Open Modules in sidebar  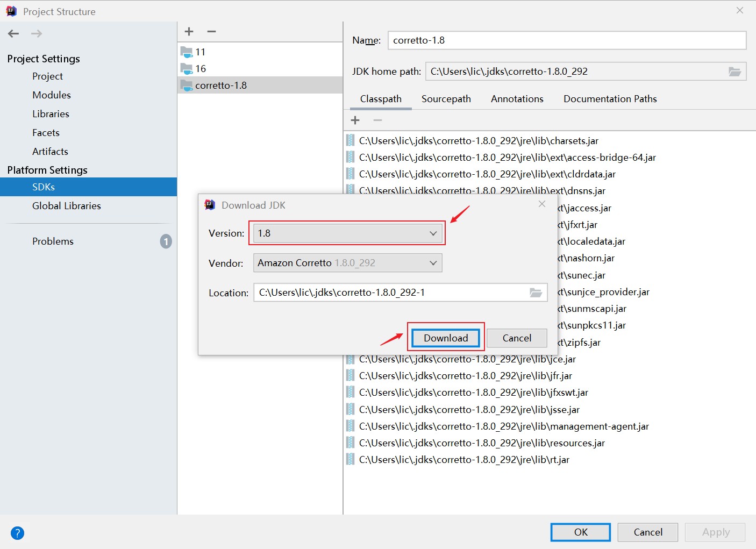52,95
